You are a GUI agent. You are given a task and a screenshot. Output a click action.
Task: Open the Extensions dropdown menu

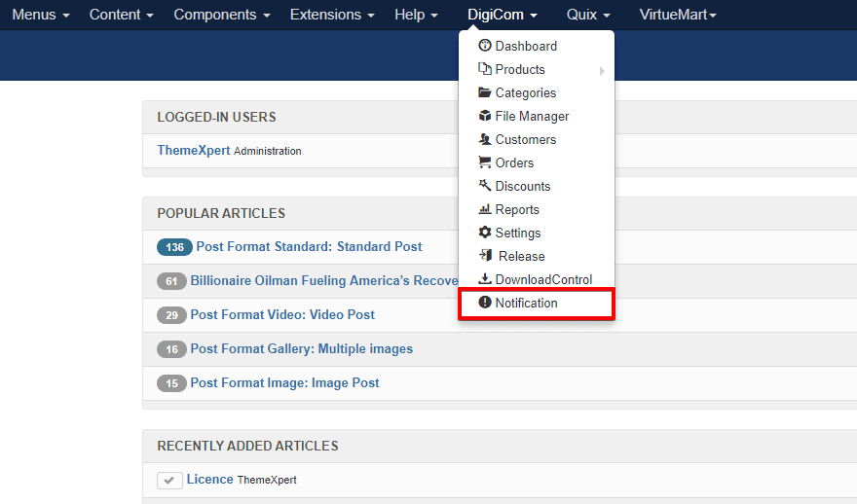tap(332, 15)
